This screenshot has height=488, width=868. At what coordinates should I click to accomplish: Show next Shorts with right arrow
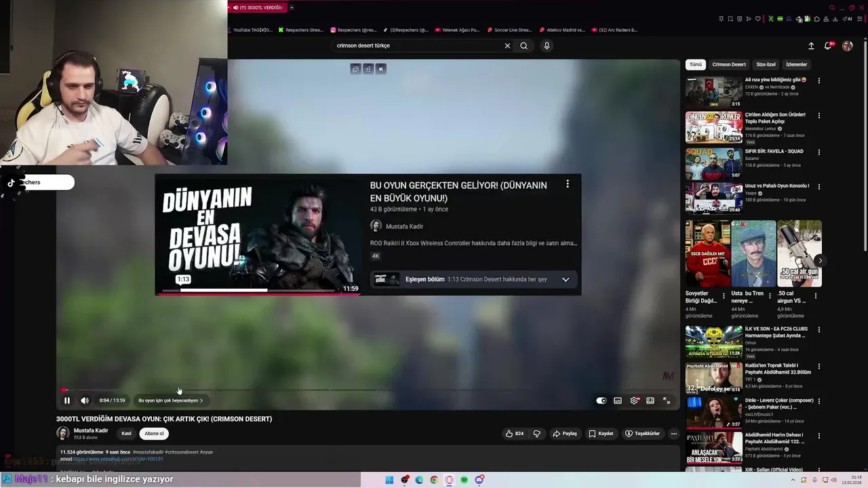820,260
